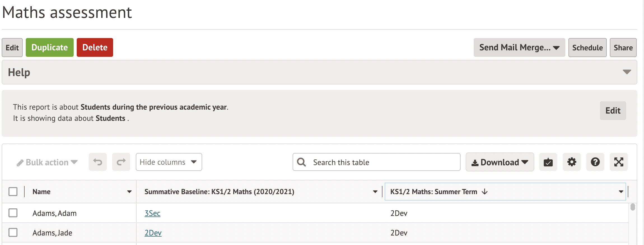Check the box for Adams, Adam
644x245 pixels.
(13, 213)
